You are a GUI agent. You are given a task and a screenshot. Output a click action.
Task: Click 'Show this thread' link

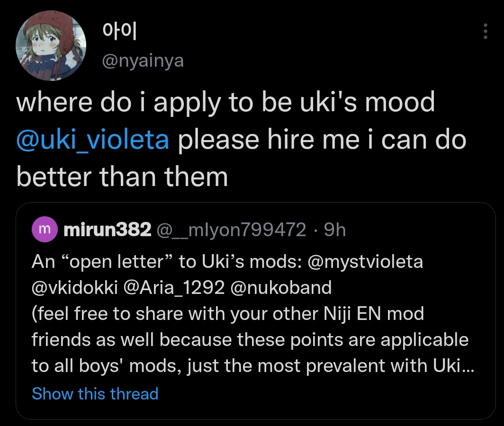pyautogui.click(x=95, y=393)
